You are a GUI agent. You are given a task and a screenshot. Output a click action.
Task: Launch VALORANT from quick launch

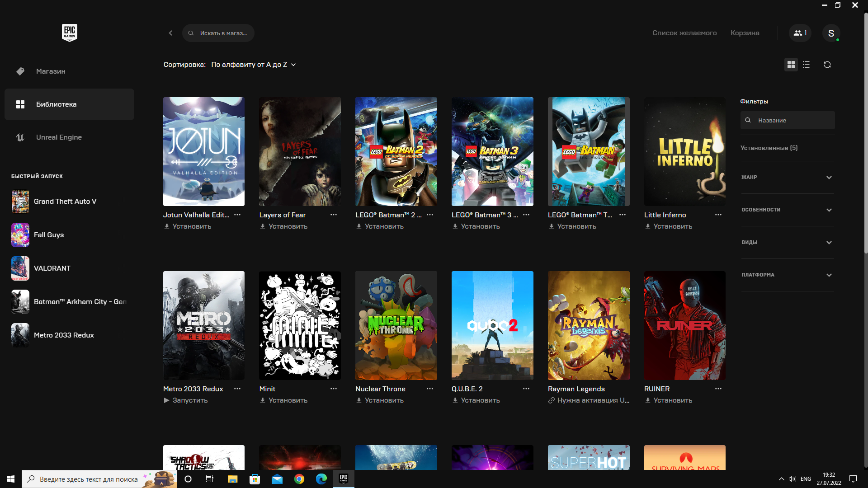pyautogui.click(x=69, y=268)
